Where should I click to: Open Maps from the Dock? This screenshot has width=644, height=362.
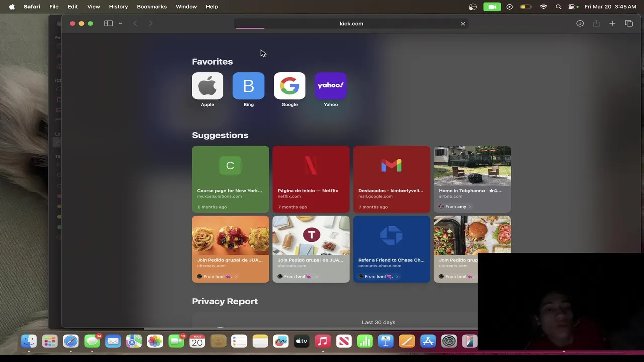point(134,342)
